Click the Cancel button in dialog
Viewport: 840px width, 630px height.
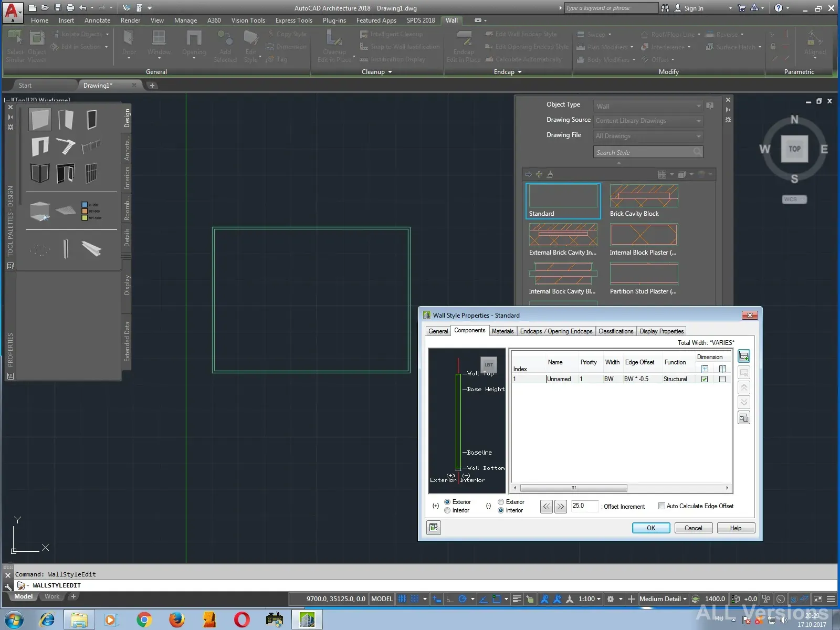tap(693, 528)
